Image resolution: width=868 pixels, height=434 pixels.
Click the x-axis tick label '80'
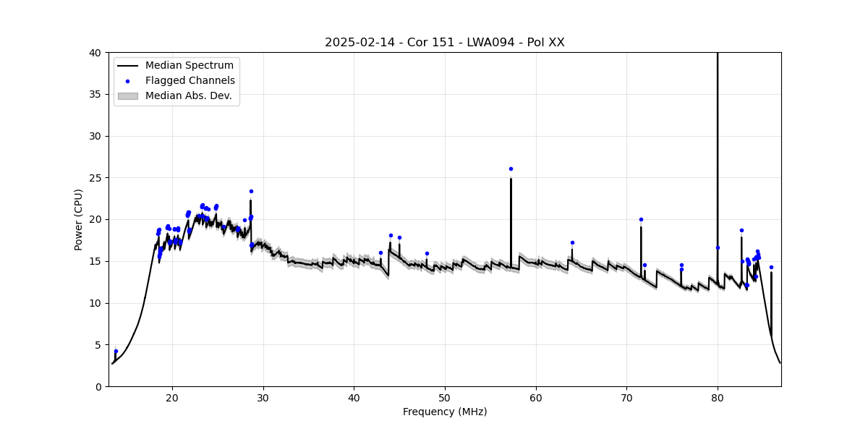pyautogui.click(x=718, y=397)
